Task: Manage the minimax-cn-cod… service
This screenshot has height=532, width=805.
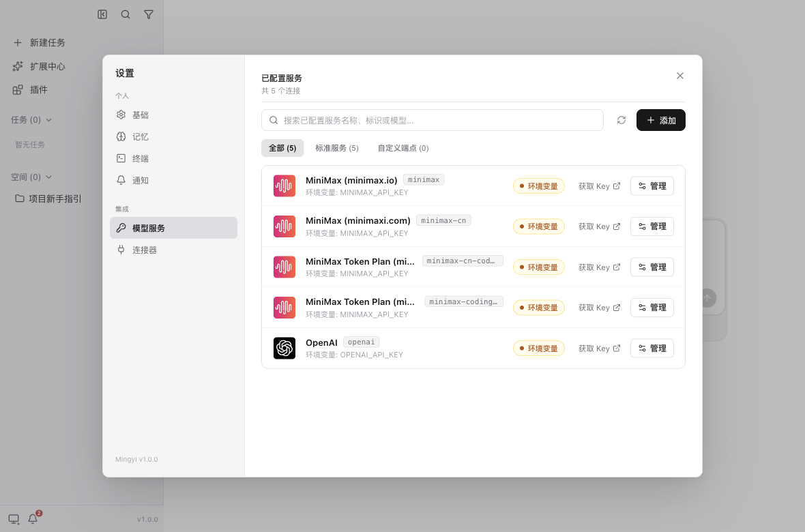Action: tap(652, 267)
